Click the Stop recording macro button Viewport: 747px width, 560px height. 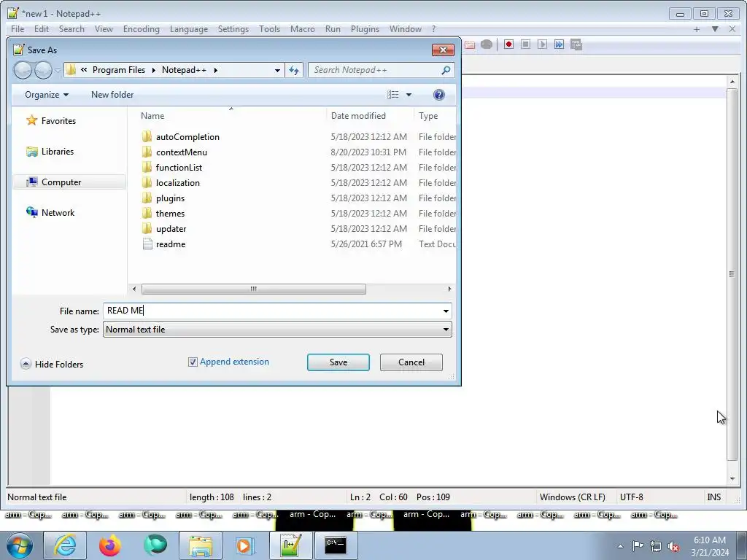tap(525, 44)
